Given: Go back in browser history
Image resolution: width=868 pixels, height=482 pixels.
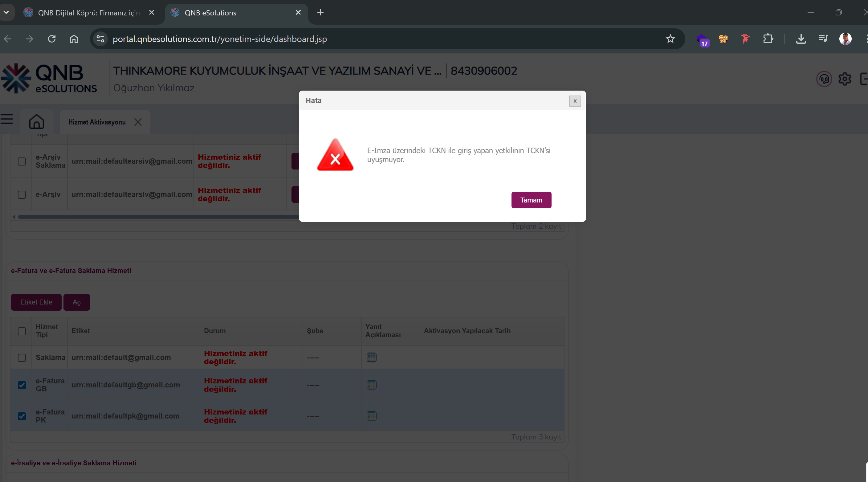Looking at the screenshot, I should (x=8, y=39).
